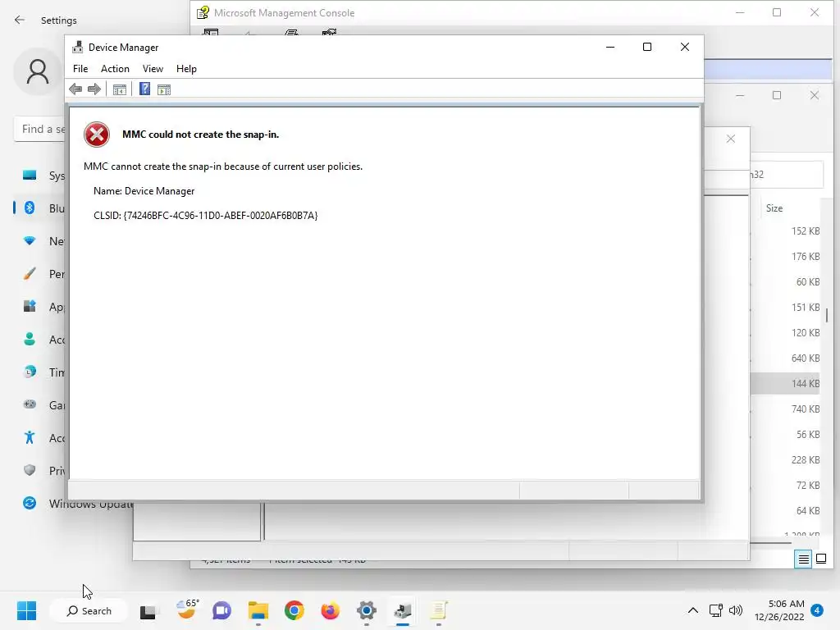The width and height of the screenshot is (840, 630).
Task: Click the Device Manager title bar icon
Action: pos(78,47)
